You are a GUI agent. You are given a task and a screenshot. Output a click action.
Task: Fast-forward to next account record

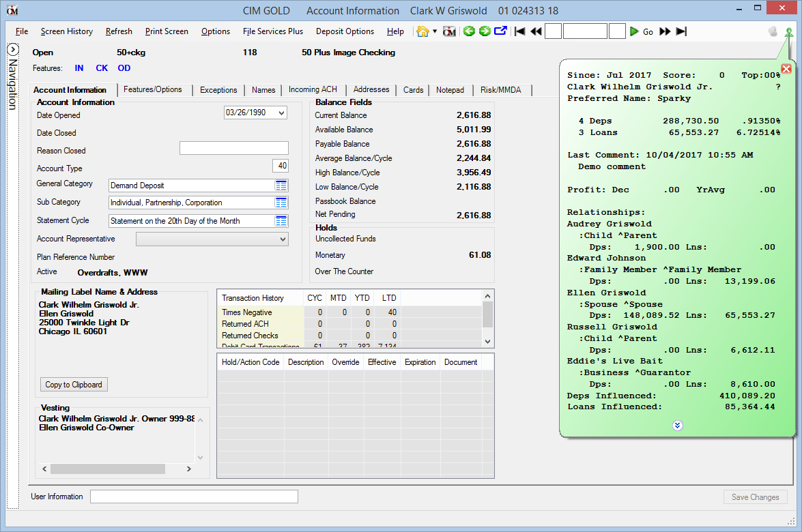point(665,31)
